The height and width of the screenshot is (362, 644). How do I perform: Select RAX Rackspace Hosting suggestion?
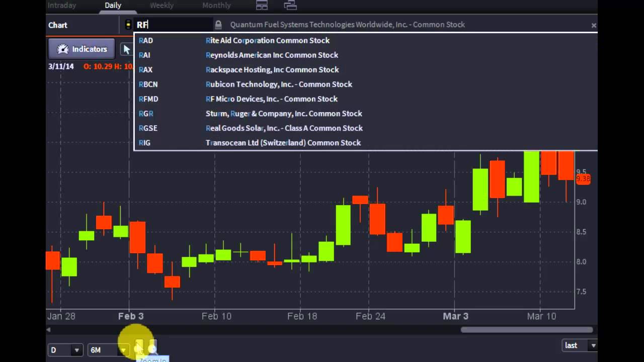365,69
